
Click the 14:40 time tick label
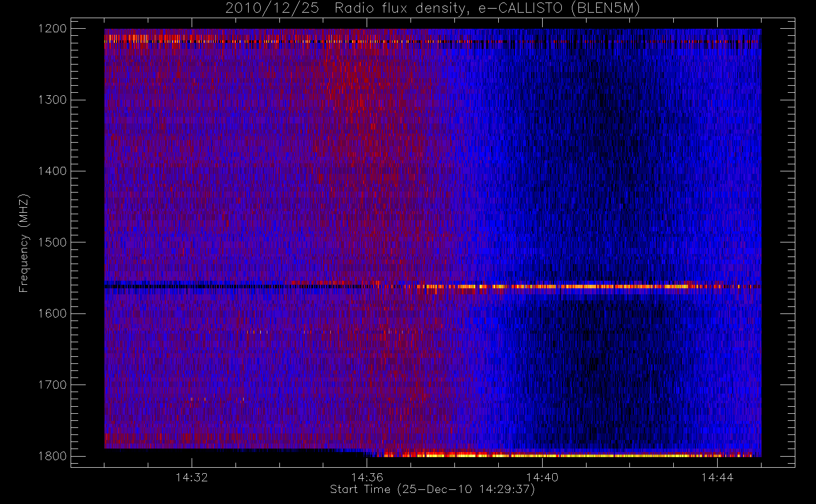tap(542, 477)
